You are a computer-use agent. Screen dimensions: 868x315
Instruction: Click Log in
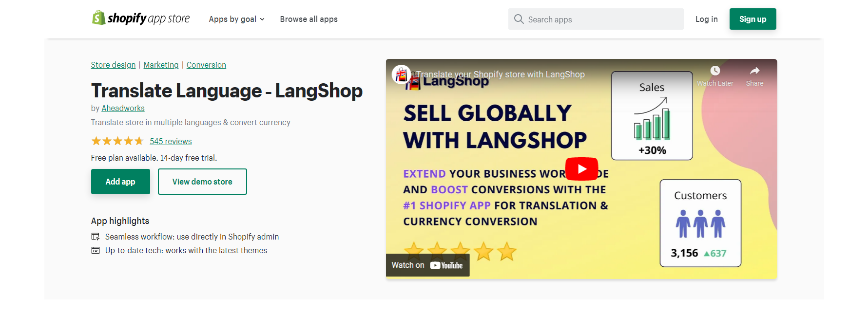pyautogui.click(x=706, y=19)
